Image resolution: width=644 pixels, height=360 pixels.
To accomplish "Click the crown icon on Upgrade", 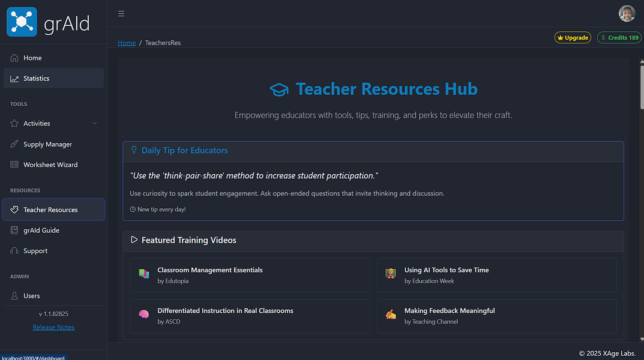I will pyautogui.click(x=560, y=38).
